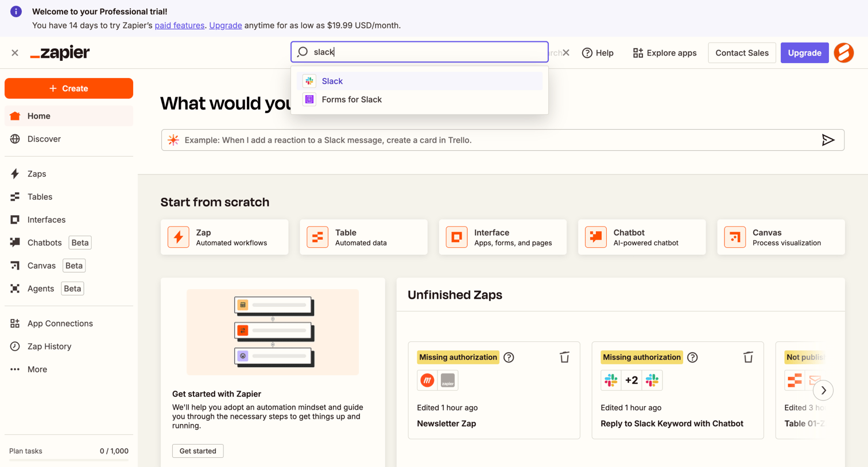Screen dimensions: 868x467
Task: Click inside the slack search box
Action: (x=420, y=52)
